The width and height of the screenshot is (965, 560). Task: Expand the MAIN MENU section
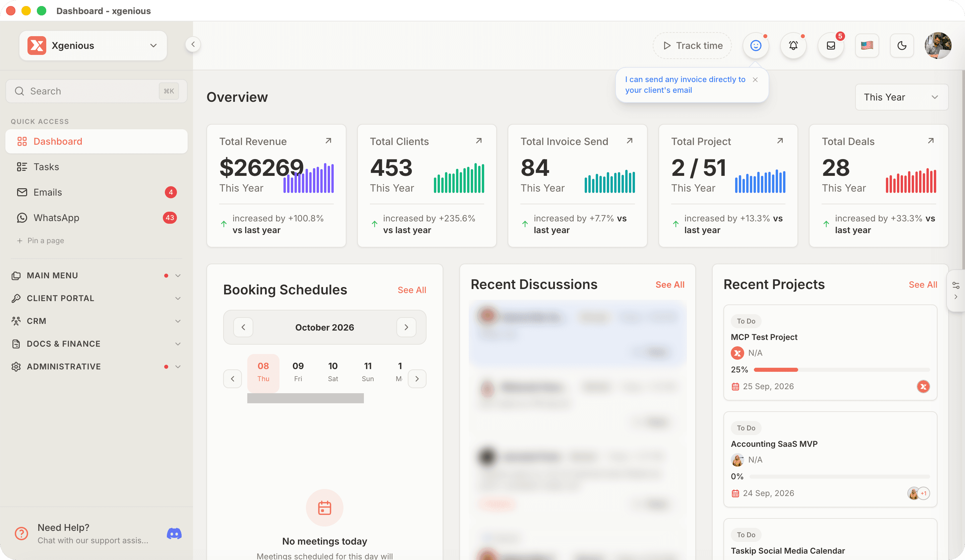[x=96, y=276]
